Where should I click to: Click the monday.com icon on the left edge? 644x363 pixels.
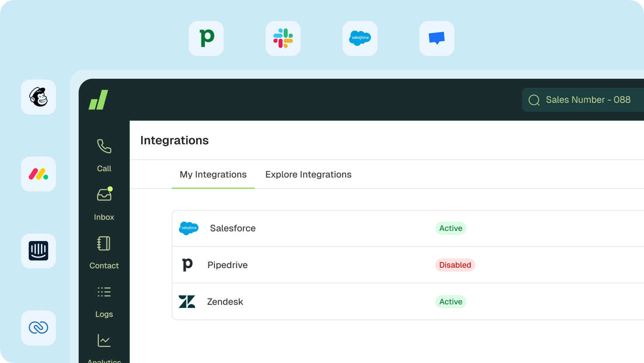(x=38, y=174)
